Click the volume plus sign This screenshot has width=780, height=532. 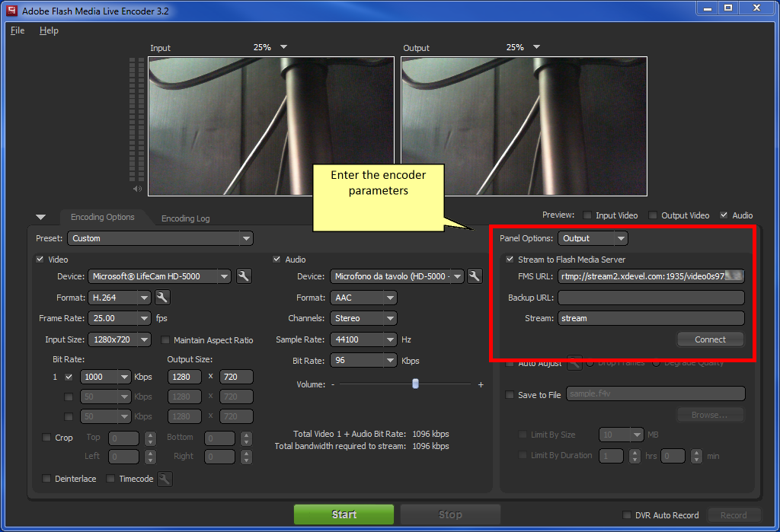coord(481,384)
